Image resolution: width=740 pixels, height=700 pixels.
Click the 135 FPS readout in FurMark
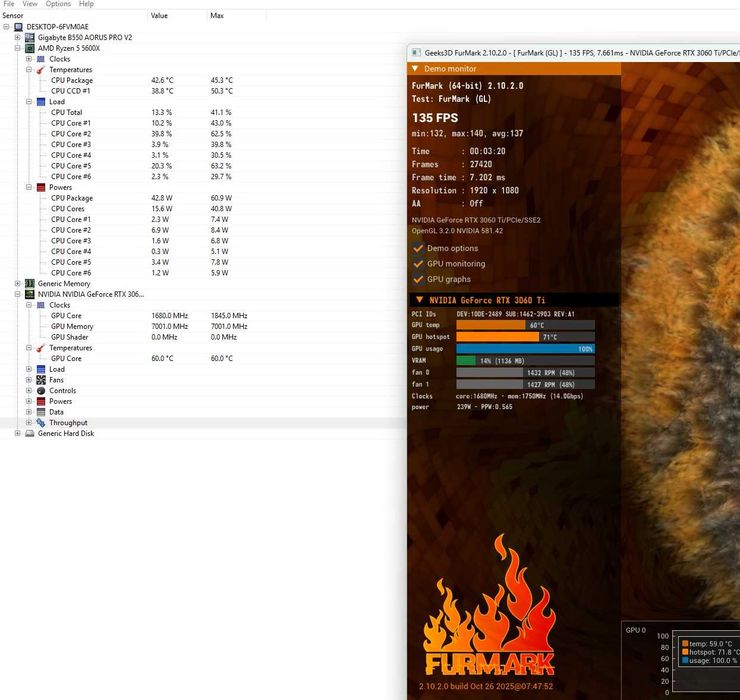pyautogui.click(x=435, y=118)
